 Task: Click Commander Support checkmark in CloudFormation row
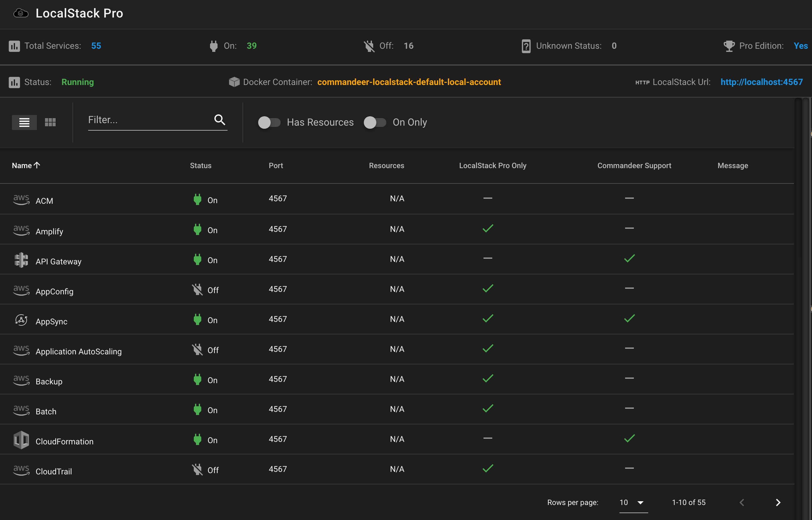pyautogui.click(x=629, y=438)
